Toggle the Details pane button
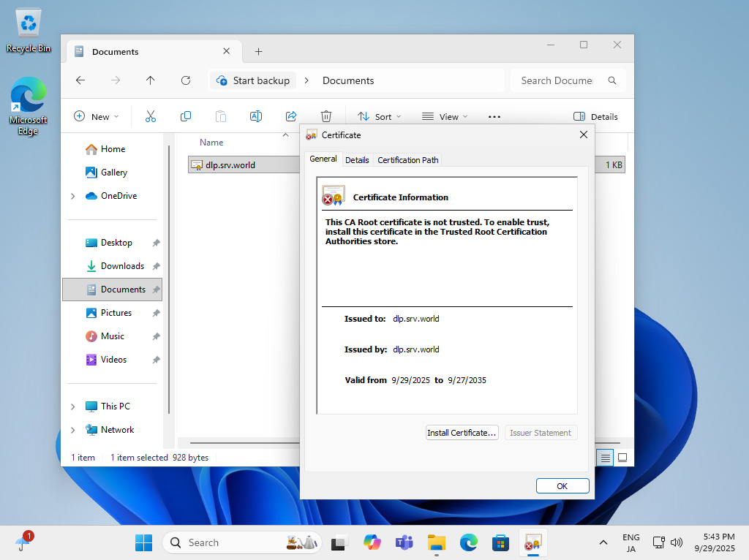The image size is (749, 560). (x=595, y=116)
